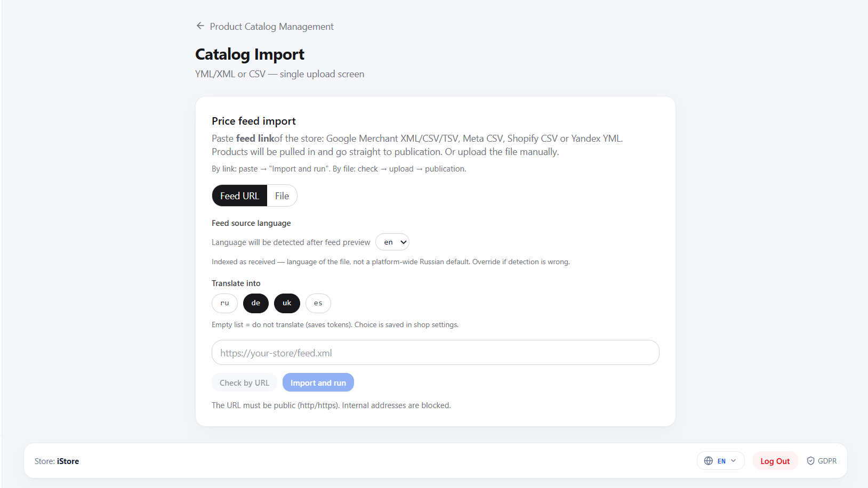Click the globe language icon
868x488 pixels.
pos(709,461)
